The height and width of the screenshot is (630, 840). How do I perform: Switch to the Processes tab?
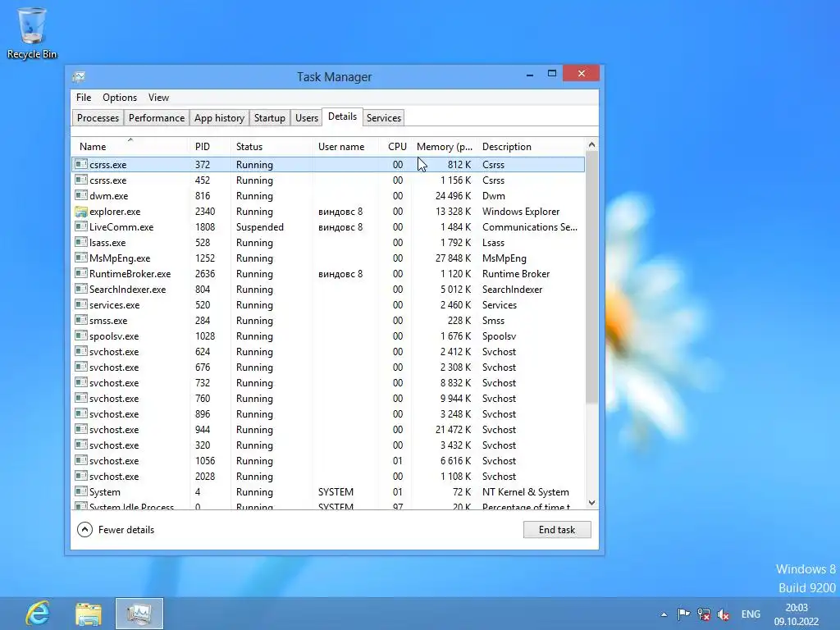(98, 118)
